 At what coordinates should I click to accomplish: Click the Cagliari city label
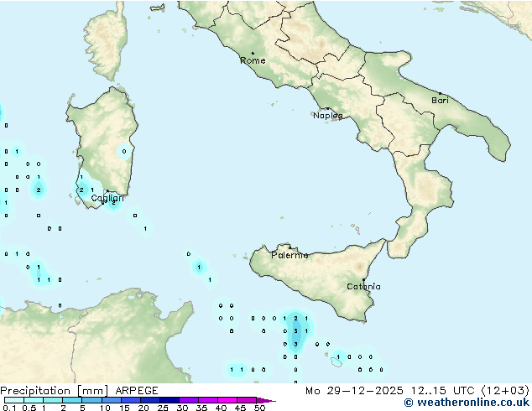[x=107, y=198]
